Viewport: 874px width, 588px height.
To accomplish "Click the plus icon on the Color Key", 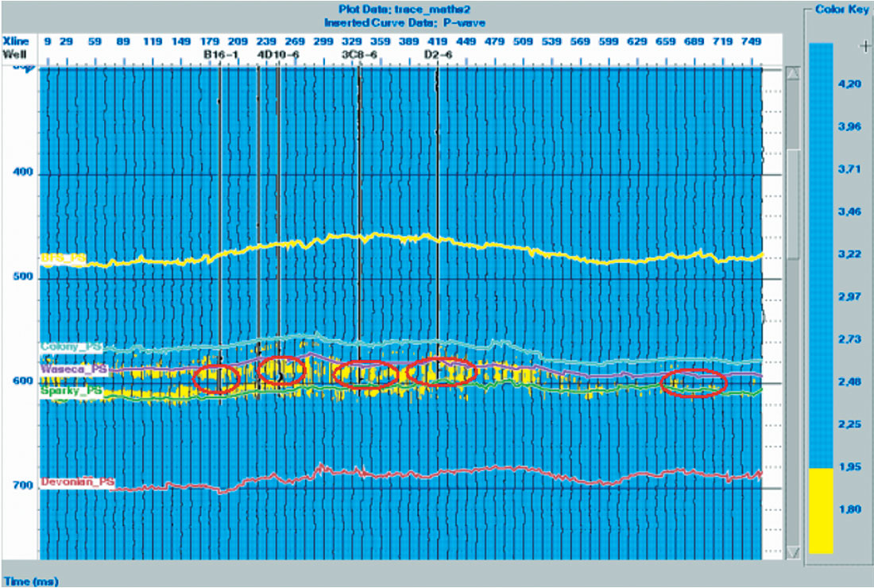I will (x=865, y=47).
